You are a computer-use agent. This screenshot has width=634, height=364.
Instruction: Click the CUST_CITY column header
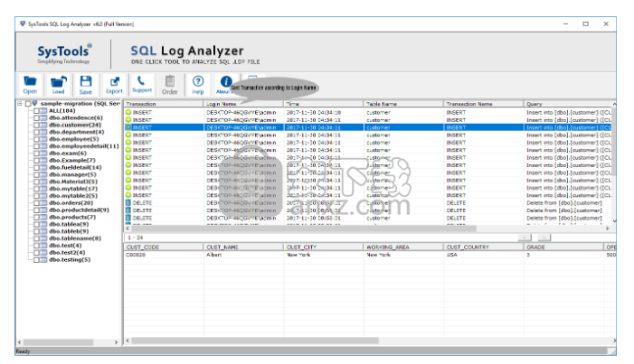[x=323, y=247]
